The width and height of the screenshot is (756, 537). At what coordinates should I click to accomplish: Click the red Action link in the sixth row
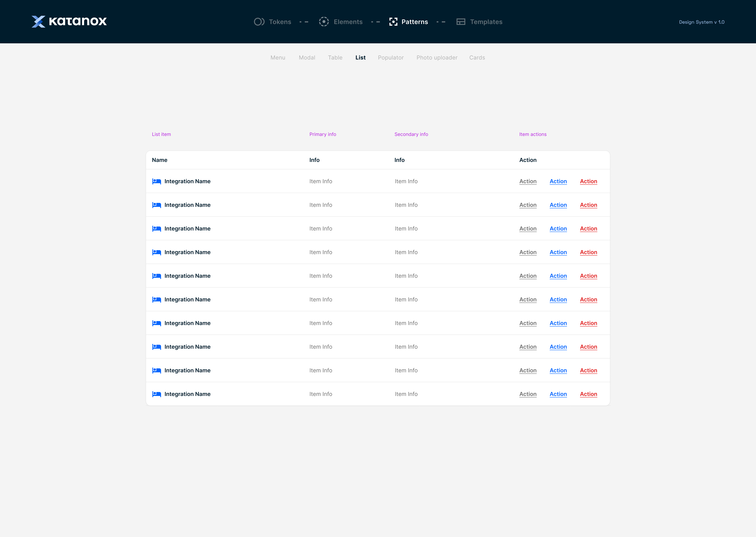click(588, 300)
